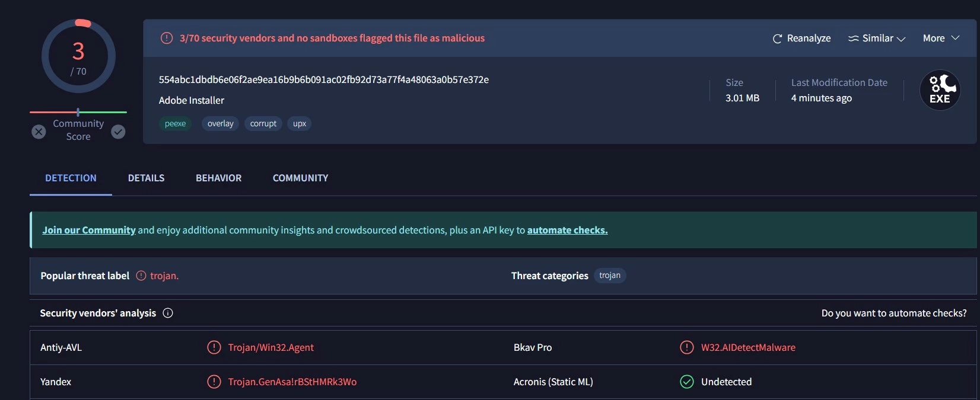Click 'Do you want to automate checks?'
980x400 pixels.
894,313
